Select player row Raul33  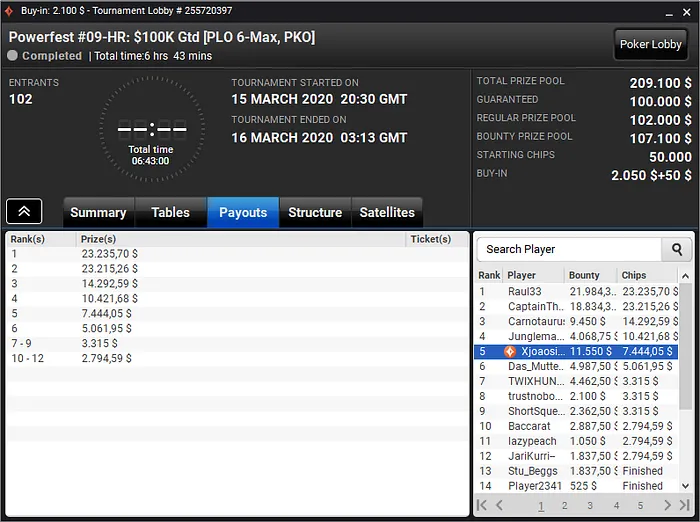coord(576,292)
